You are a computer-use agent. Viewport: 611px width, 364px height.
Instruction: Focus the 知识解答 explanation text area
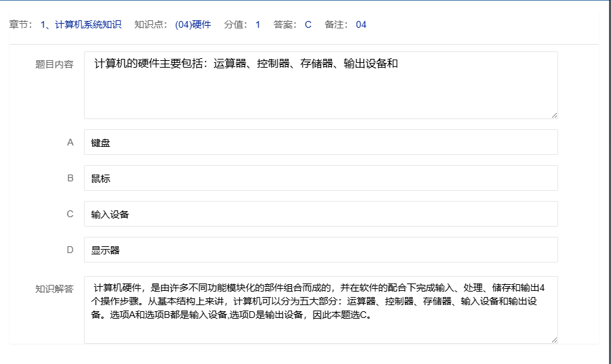[320, 309]
